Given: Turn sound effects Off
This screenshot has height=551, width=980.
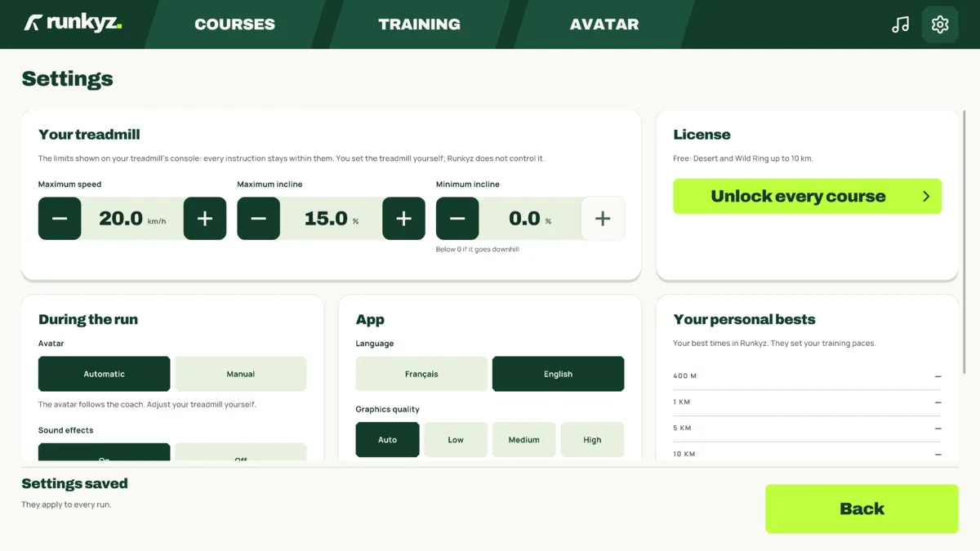Looking at the screenshot, I should click(x=241, y=452).
